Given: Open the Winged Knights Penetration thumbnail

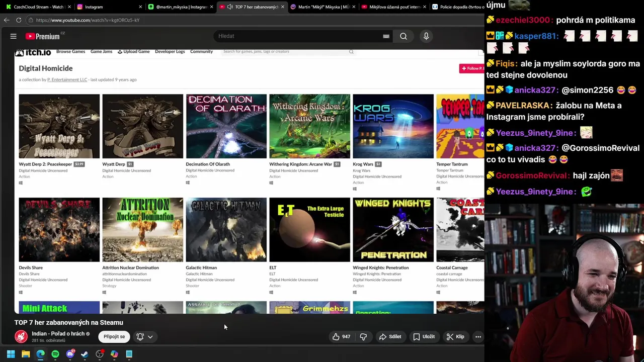Looking at the screenshot, I should 393,230.
